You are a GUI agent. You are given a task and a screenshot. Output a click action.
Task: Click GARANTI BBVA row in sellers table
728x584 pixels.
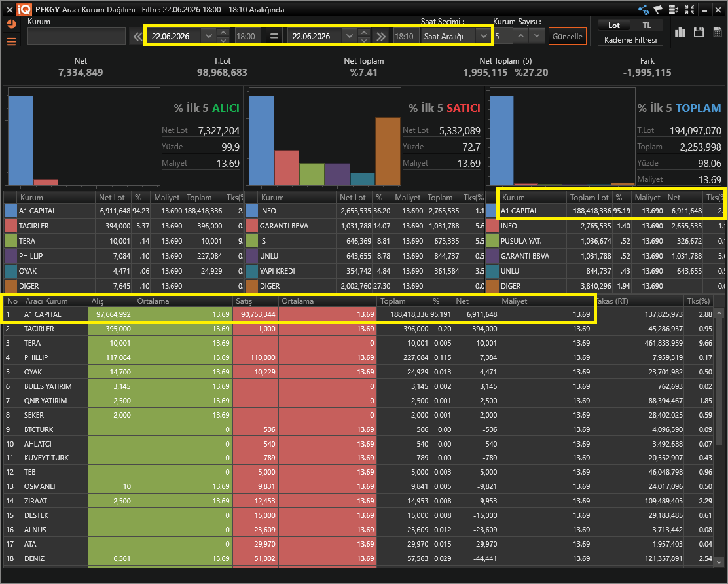[365, 226]
